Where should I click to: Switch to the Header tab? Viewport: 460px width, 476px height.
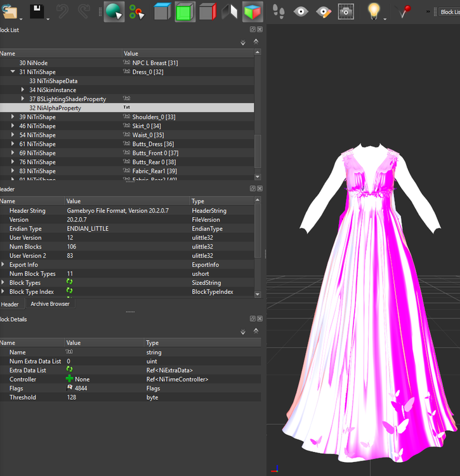pos(10,304)
